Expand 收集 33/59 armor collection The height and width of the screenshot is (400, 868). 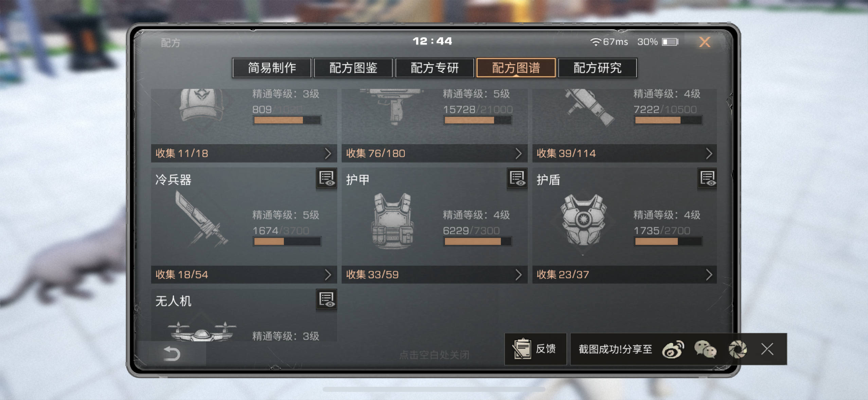tap(434, 274)
